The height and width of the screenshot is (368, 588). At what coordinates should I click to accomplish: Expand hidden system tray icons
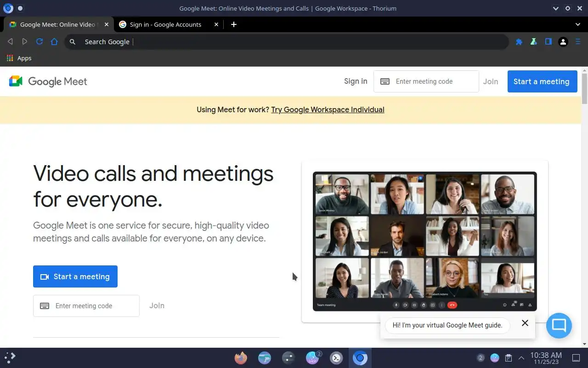tap(521, 357)
